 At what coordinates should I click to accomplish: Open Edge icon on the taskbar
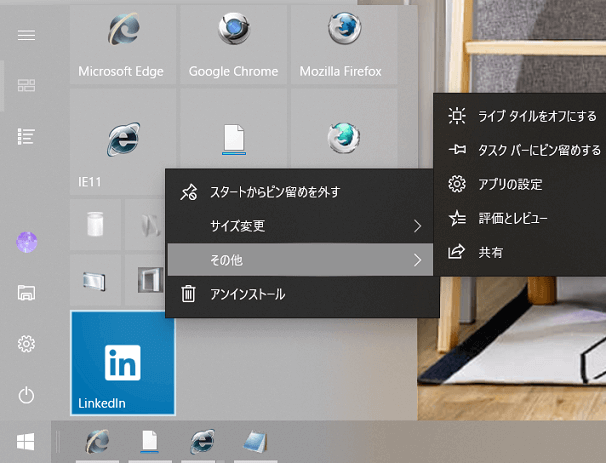pos(97,441)
